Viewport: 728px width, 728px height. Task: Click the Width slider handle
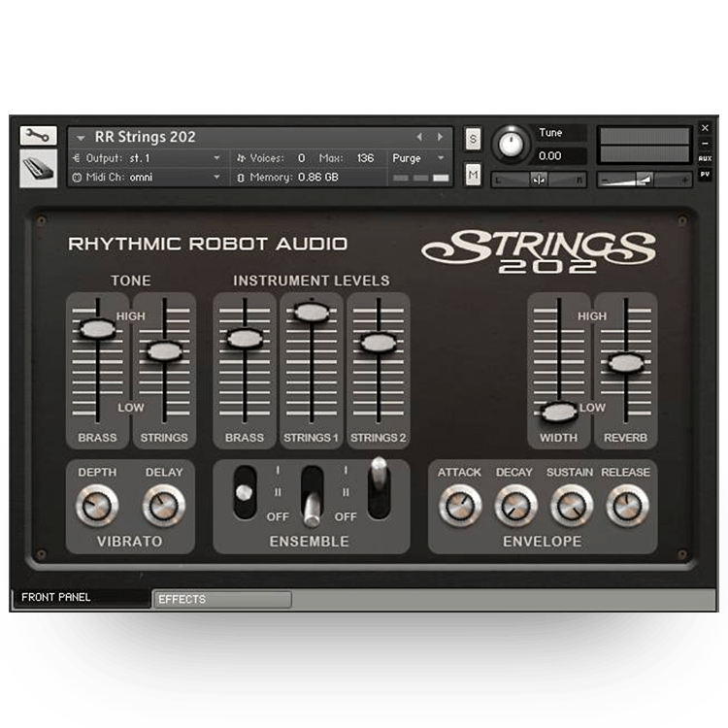pyautogui.click(x=559, y=412)
